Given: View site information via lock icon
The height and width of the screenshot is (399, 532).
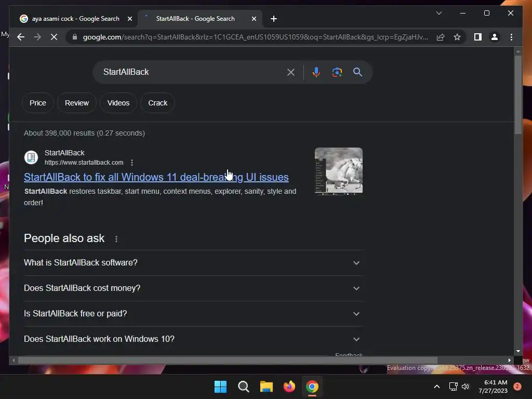Looking at the screenshot, I should pos(75,37).
